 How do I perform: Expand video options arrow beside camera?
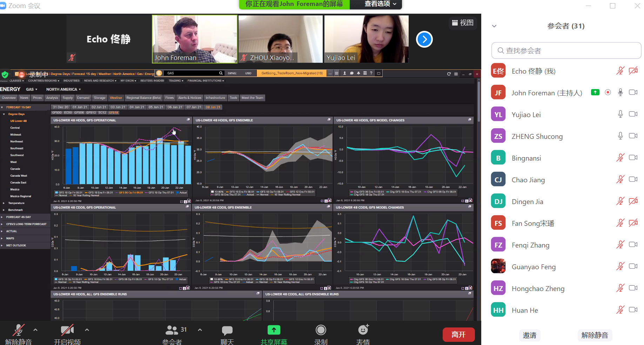(x=87, y=330)
